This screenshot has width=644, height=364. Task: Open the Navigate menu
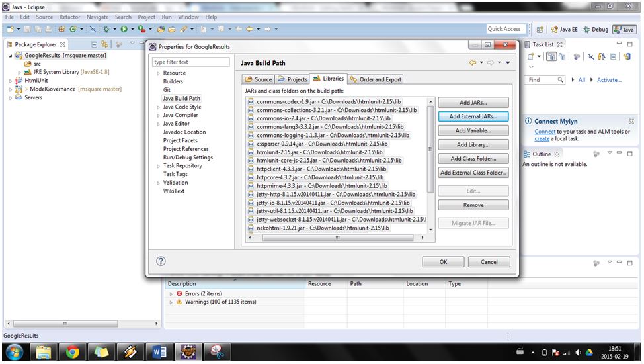[97, 17]
